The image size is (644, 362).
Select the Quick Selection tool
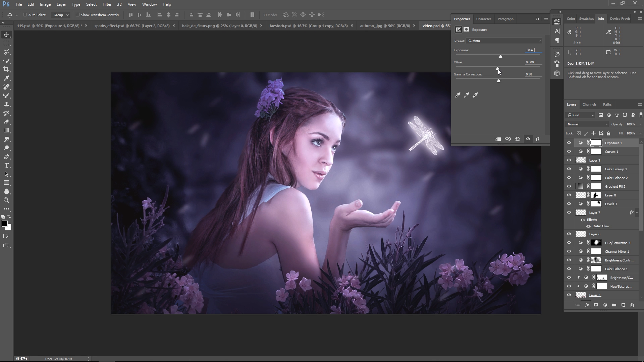(6, 61)
